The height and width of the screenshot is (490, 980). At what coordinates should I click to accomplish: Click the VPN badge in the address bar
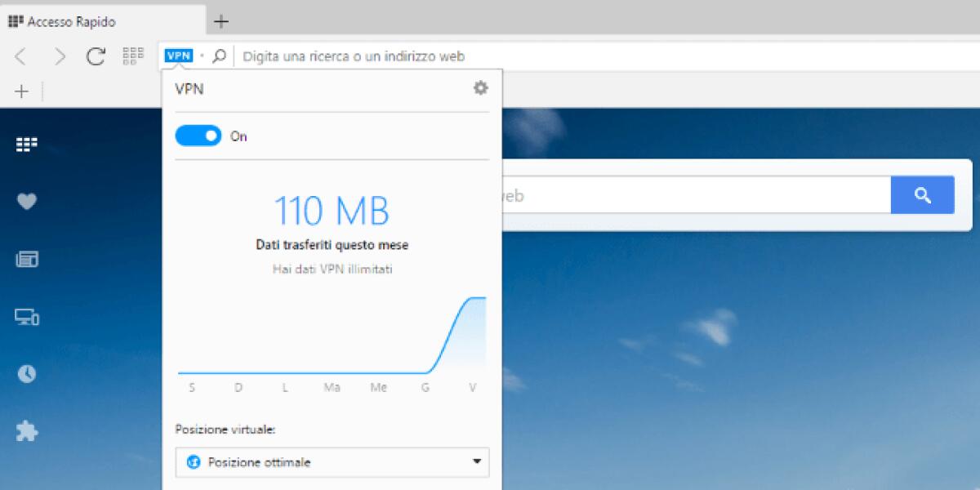[x=179, y=55]
